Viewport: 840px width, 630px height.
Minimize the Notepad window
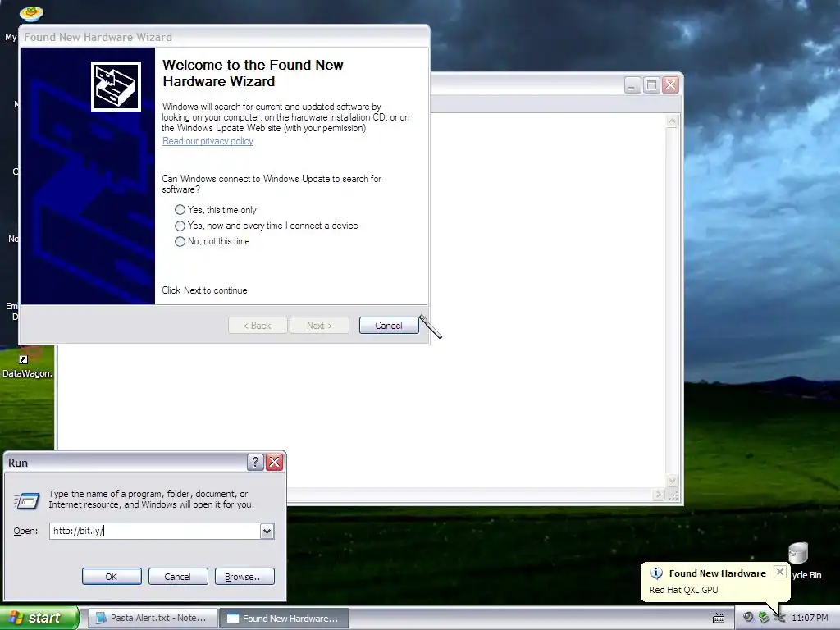tap(632, 84)
